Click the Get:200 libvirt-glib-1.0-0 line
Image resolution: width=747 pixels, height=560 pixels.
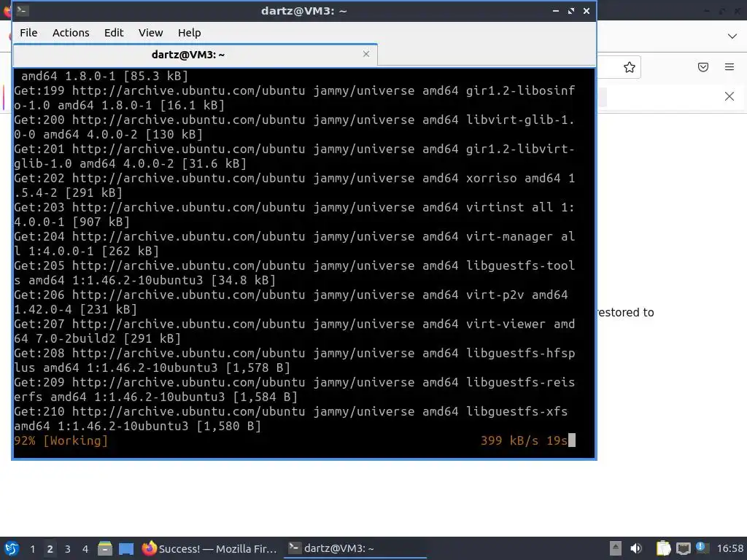[x=295, y=127]
